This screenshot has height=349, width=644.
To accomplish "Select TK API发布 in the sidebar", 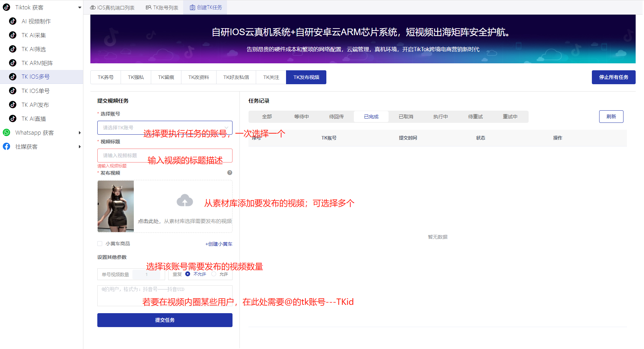I will click(x=36, y=105).
